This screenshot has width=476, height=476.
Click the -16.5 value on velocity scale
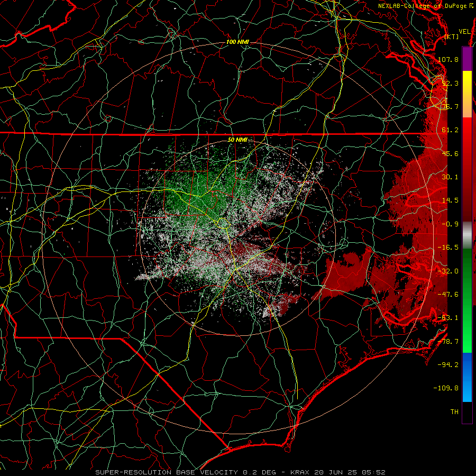(x=448, y=248)
